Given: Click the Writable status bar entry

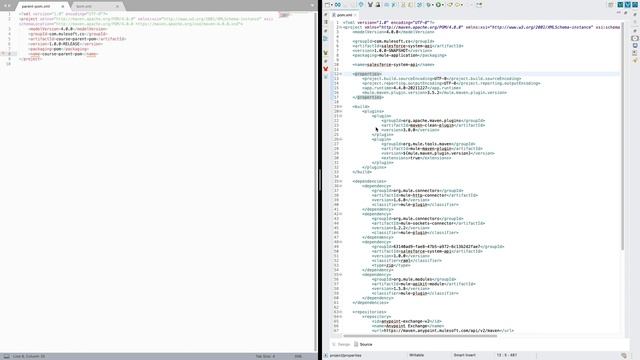Looking at the screenshot, I should [x=417, y=356].
